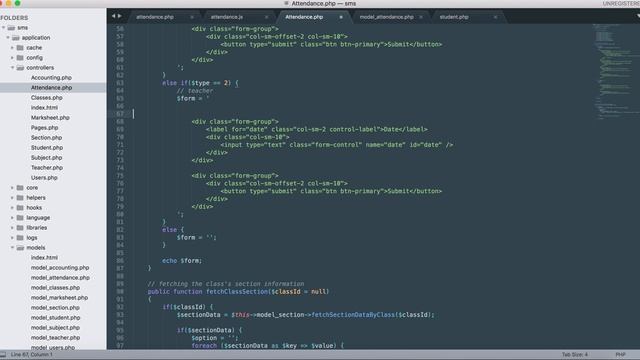640x360 pixels.
Task: Open model_student.php in the sidebar
Action: (x=56, y=318)
